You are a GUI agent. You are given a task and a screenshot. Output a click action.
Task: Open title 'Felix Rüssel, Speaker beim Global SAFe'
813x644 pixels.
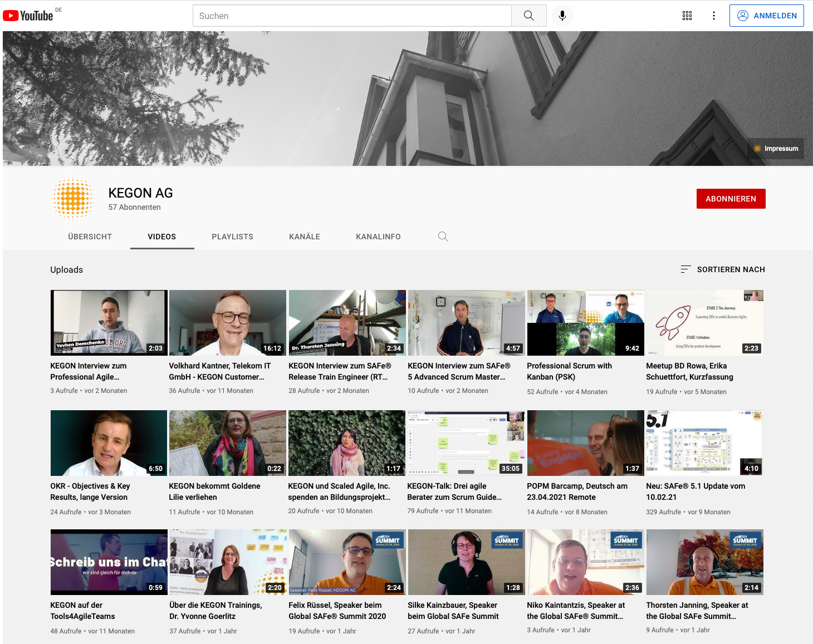coord(337,611)
